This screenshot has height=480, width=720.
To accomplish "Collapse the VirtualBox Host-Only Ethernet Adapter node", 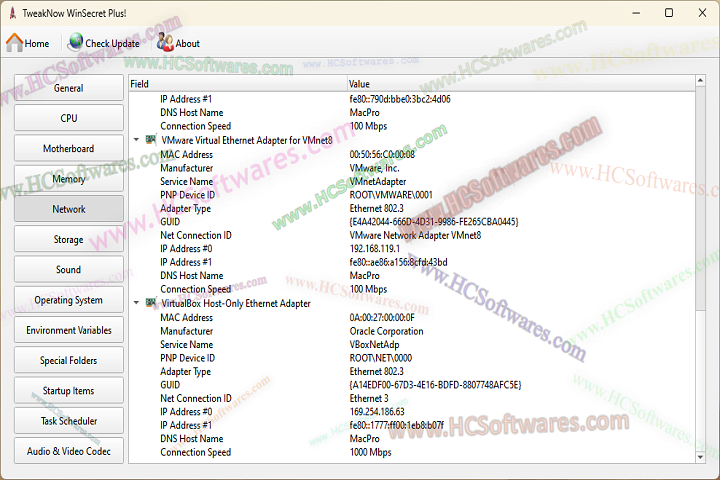I will [x=136, y=303].
